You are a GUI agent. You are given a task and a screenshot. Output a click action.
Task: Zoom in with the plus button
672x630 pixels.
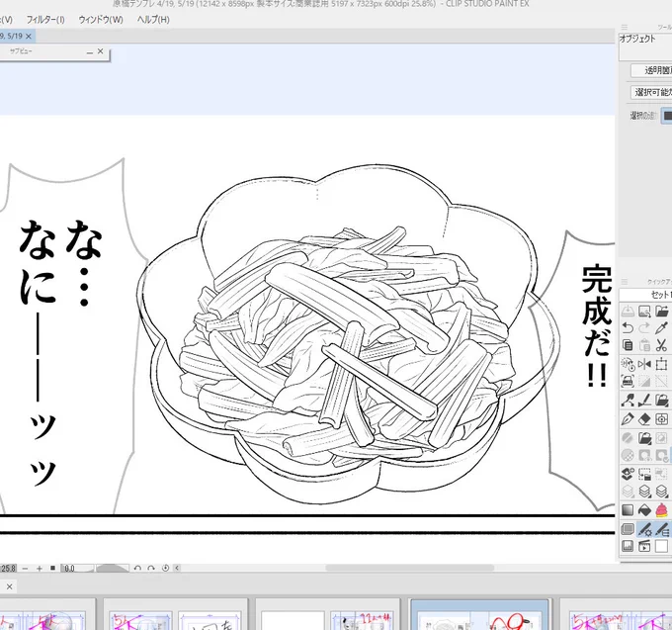pos(40,569)
